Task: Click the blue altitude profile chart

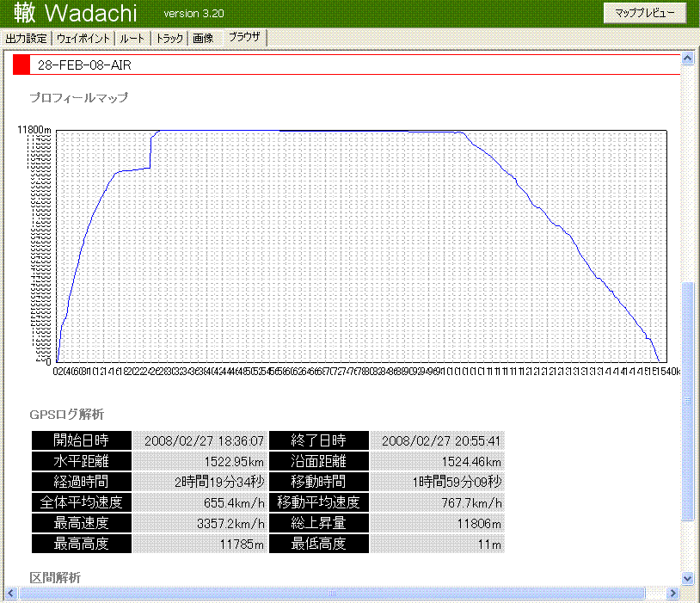Action: 361,246
